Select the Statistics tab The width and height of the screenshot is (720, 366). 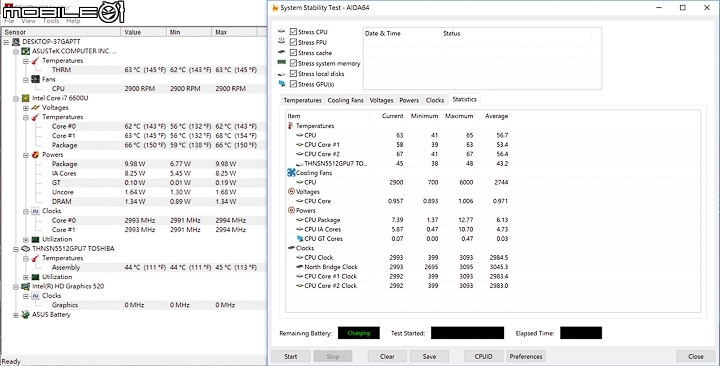point(464,99)
